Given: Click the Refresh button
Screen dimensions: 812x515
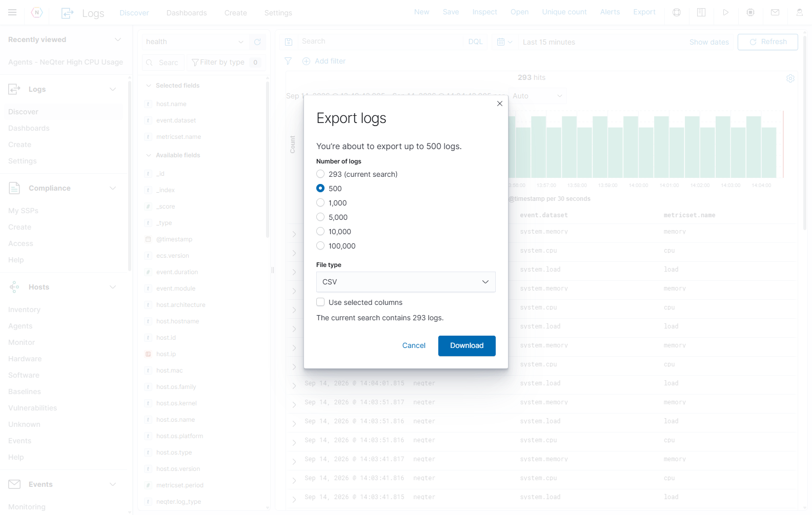Looking at the screenshot, I should coord(768,42).
